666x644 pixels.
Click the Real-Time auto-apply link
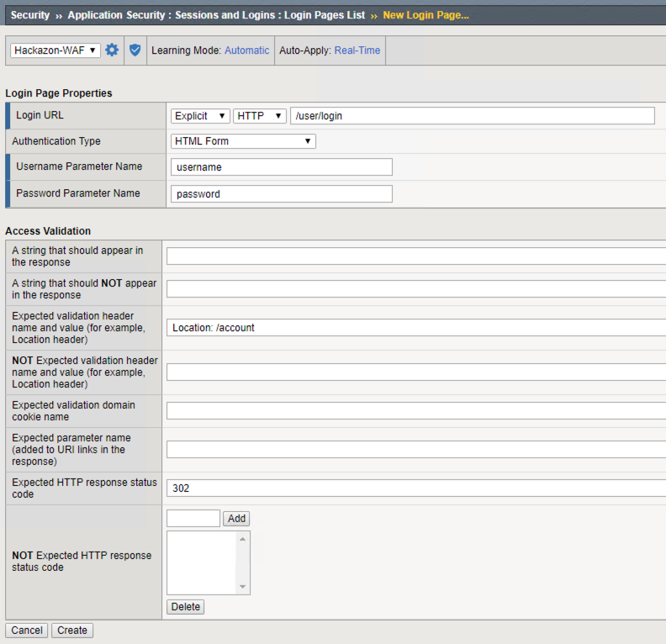(357, 50)
